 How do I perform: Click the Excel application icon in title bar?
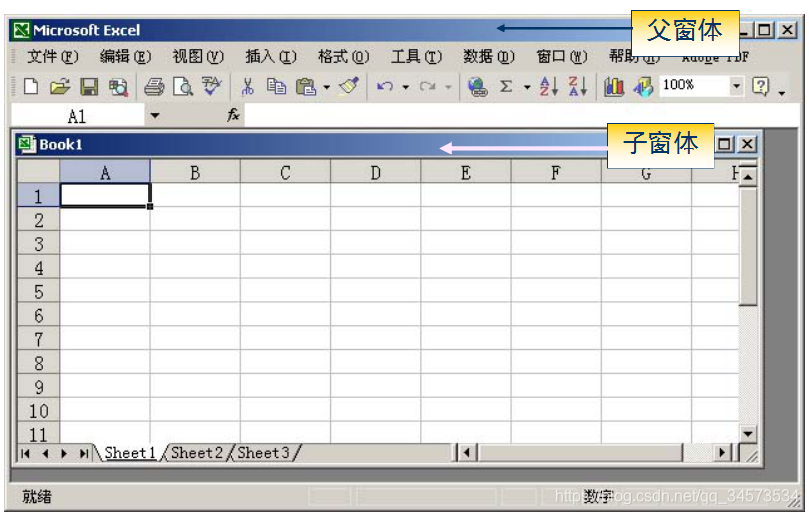21,30
